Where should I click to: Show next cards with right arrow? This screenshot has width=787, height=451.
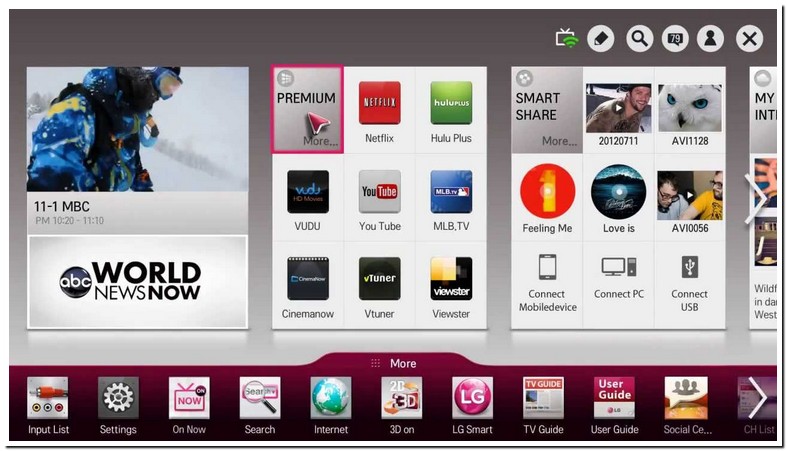point(755,199)
